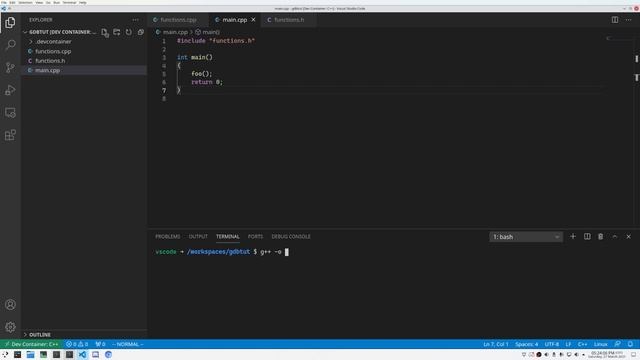Click the taskbar clock
This screenshot has height=360, width=640.
pos(607,354)
